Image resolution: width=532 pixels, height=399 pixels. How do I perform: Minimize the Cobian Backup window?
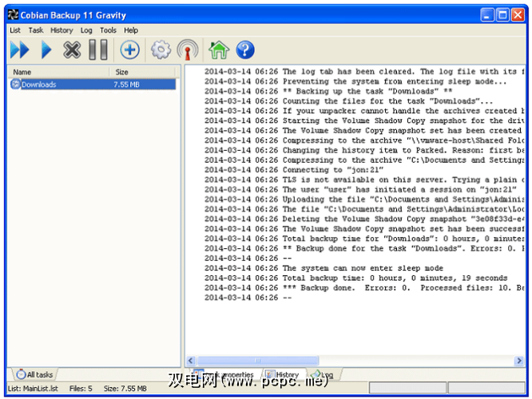tap(487, 15)
